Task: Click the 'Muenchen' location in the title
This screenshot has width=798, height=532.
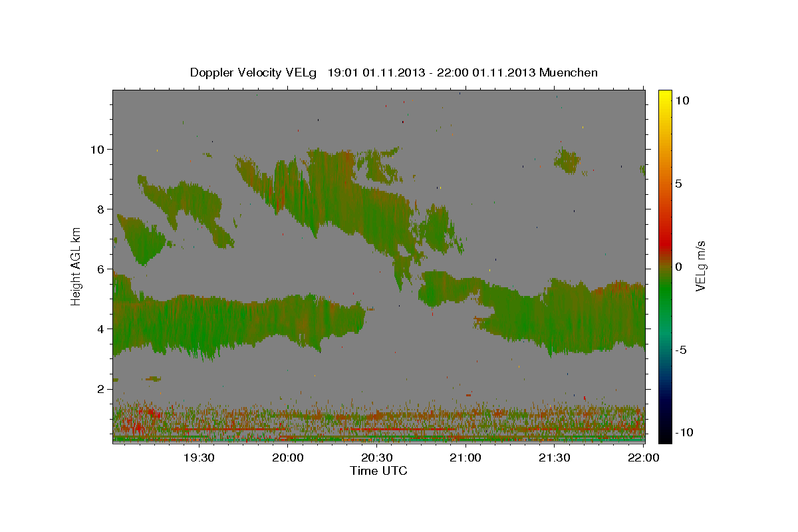Action: (x=569, y=72)
